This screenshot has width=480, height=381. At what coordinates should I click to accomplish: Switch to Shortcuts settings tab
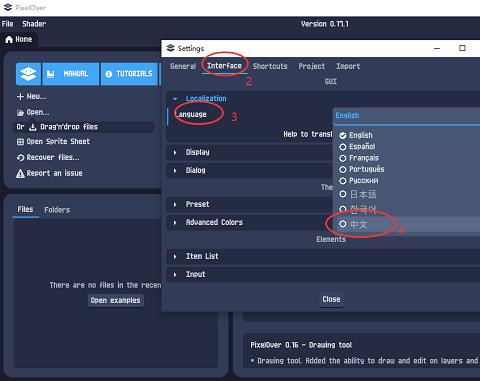(x=270, y=66)
